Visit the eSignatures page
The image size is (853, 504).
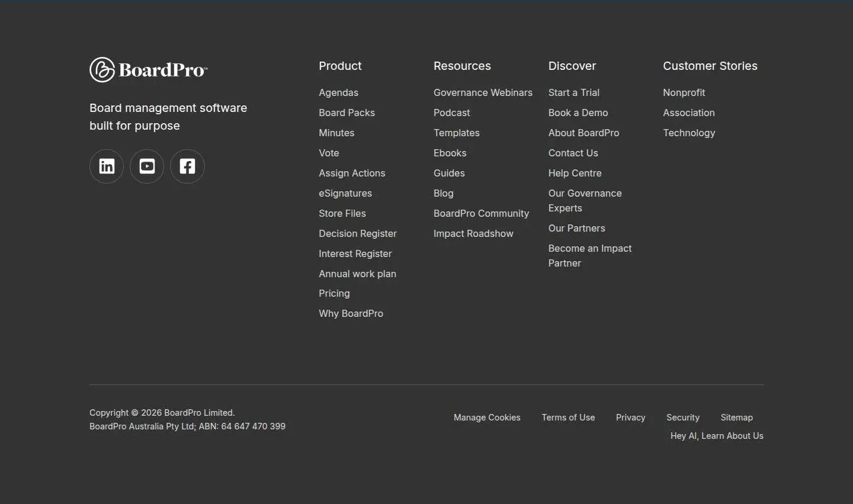click(x=345, y=193)
